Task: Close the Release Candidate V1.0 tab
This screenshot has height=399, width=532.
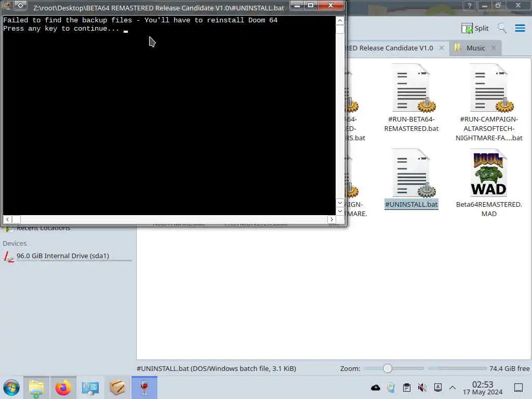Action: 442,48
